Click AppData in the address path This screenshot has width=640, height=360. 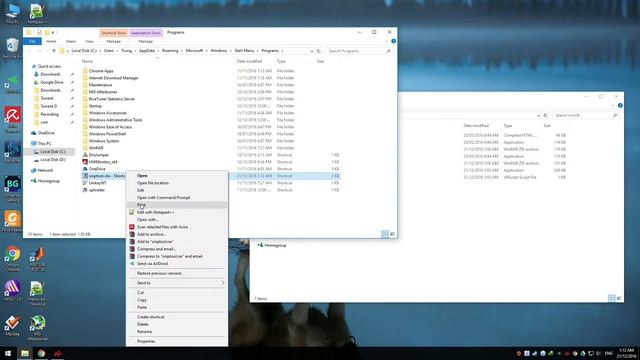(x=147, y=51)
